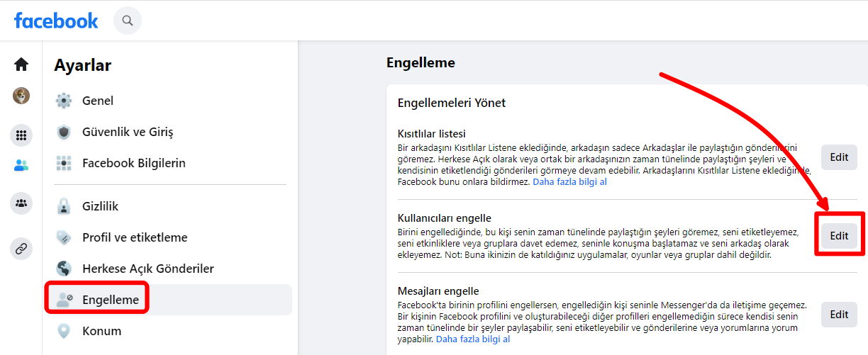Open Facebook Bilgilerin settings

pos(170,163)
